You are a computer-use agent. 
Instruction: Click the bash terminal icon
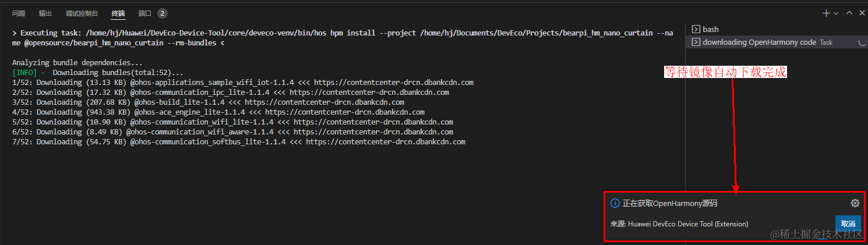[696, 29]
